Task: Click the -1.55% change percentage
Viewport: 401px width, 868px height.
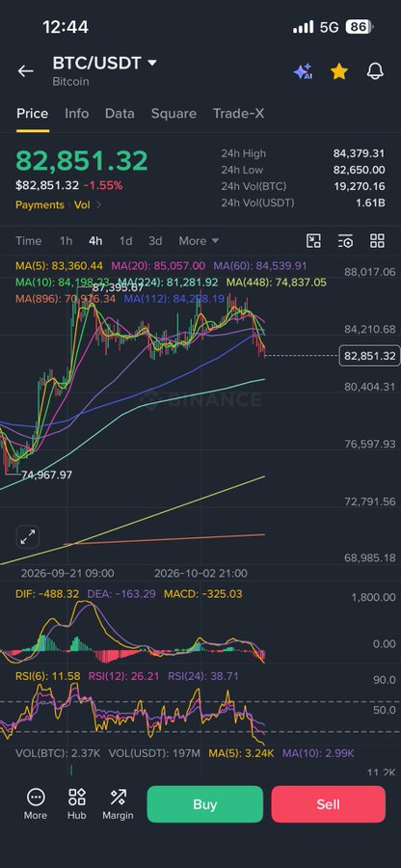Action: (x=103, y=185)
